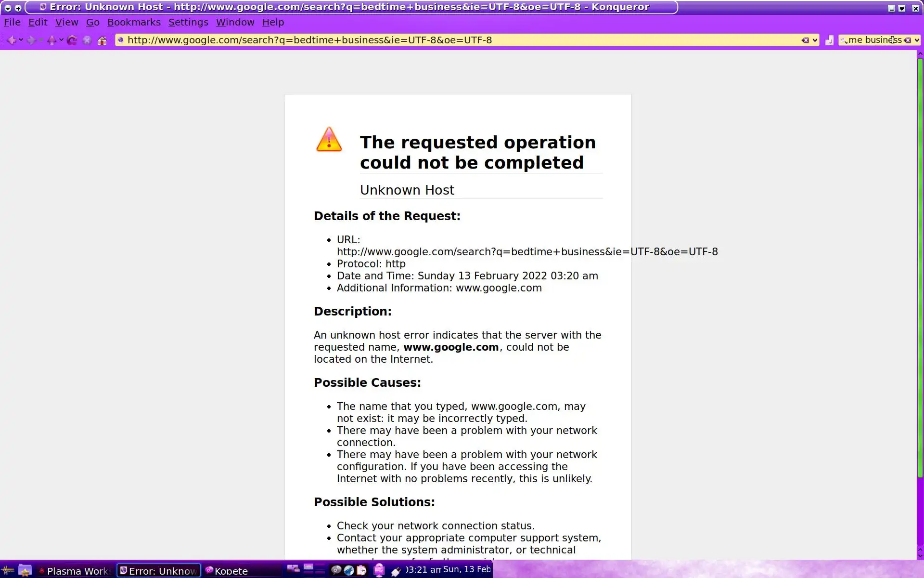
Task: Expand the URL location bar history dropdown
Action: (815, 40)
